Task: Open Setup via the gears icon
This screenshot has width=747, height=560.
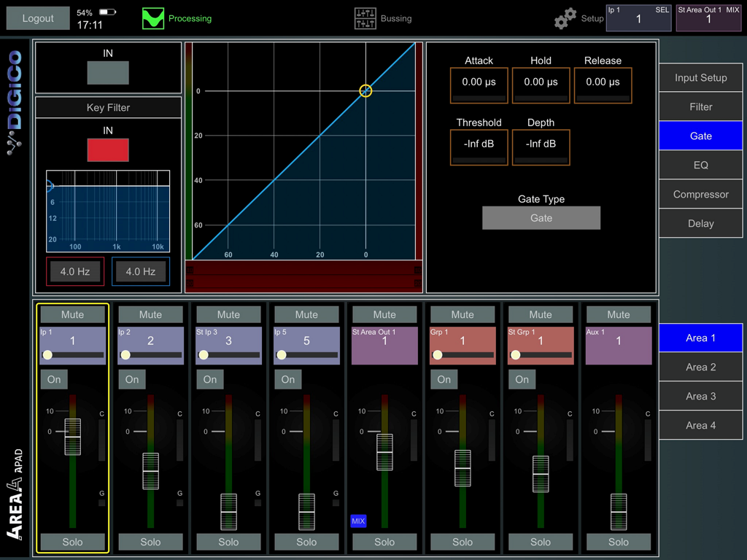Action: (563, 17)
